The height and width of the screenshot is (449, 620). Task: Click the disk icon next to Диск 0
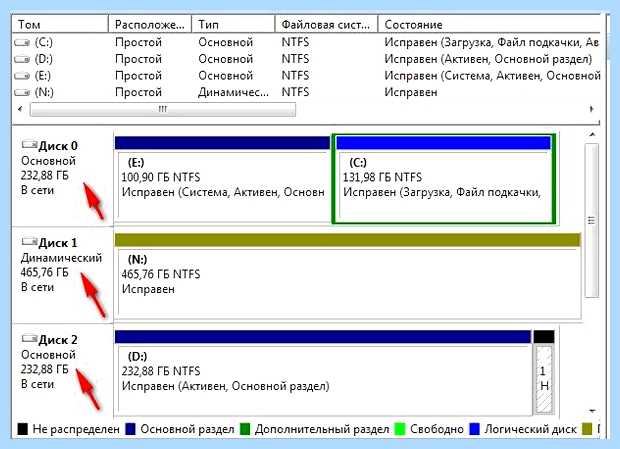click(29, 144)
